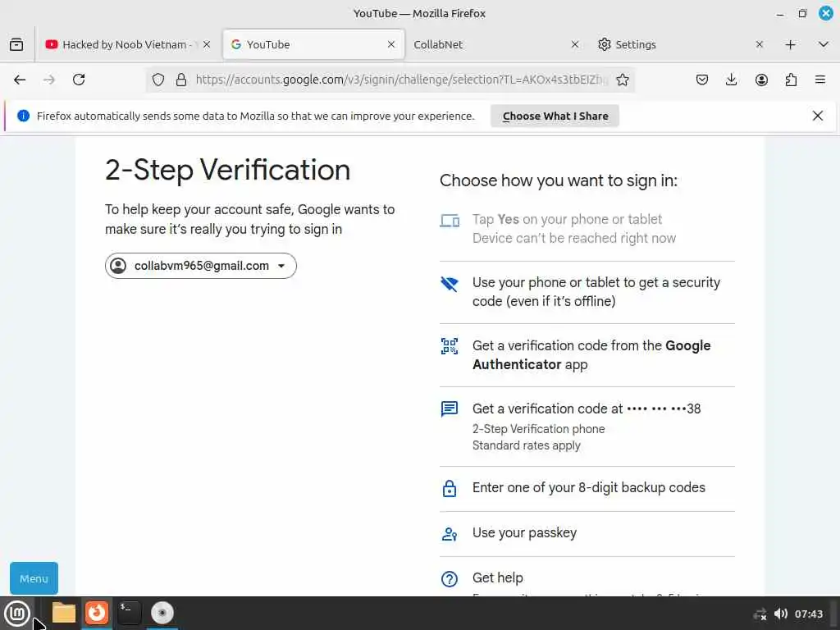The image size is (840, 630).
Task: Open the network status tray icon
Action: 760,614
